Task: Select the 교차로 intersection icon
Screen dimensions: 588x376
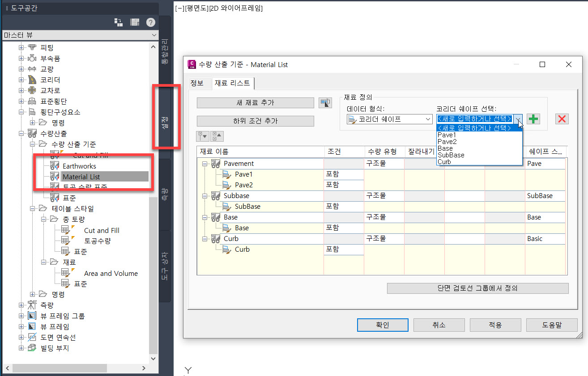Action: (33, 90)
